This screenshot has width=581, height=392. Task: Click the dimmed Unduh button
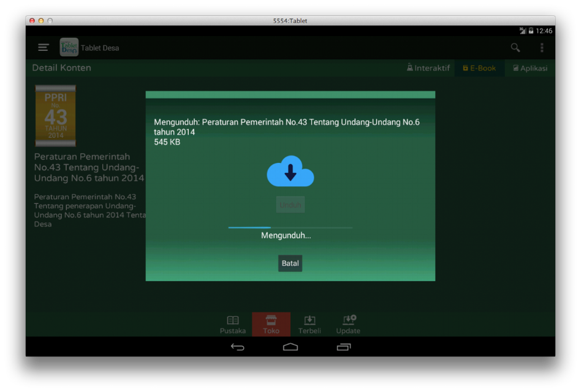[290, 205]
